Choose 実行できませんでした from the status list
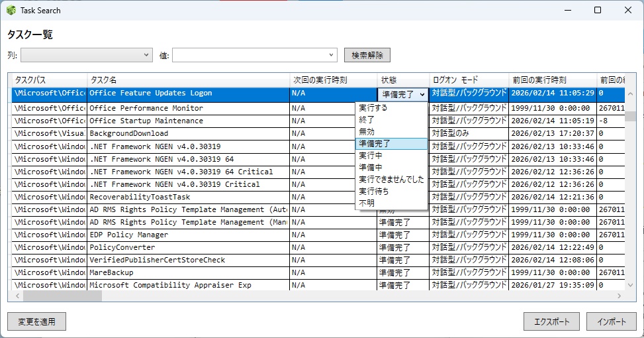 [391, 180]
